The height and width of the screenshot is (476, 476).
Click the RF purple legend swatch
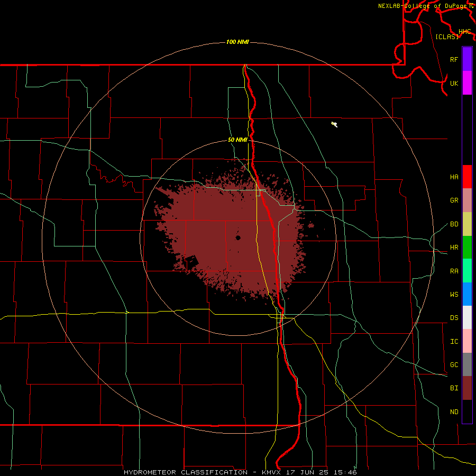click(x=467, y=59)
